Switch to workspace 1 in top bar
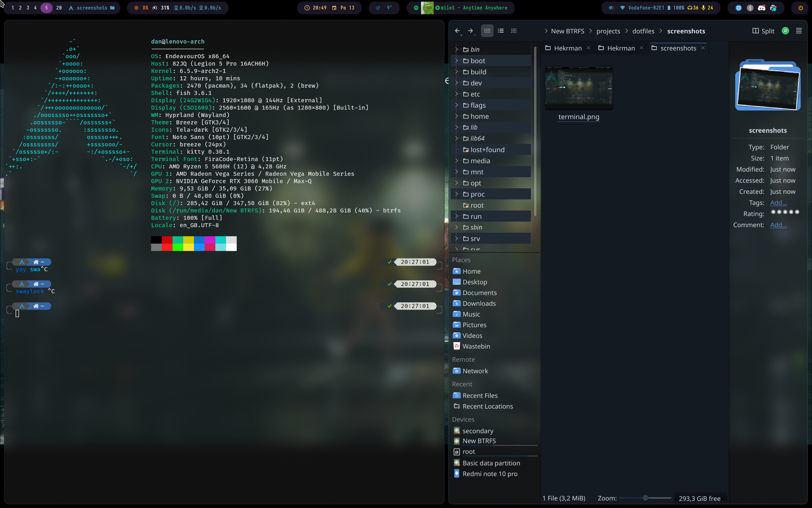Image resolution: width=812 pixels, height=508 pixels. (x=13, y=8)
